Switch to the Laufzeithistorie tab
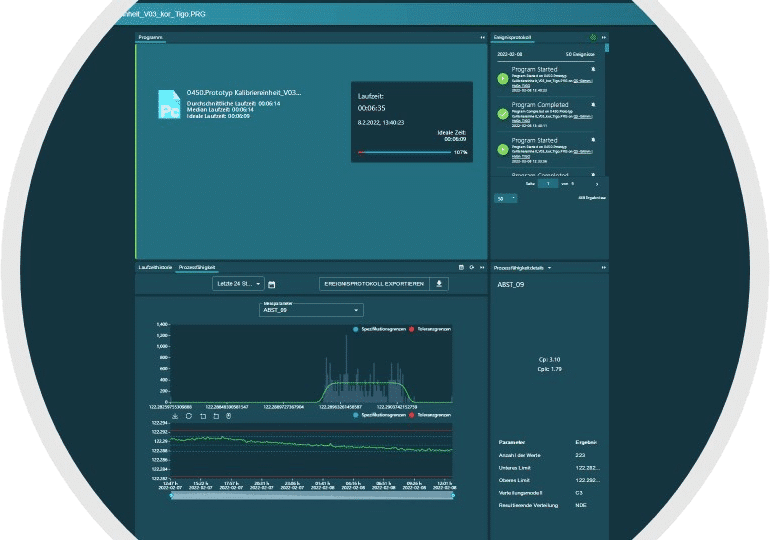The image size is (770, 540). coord(155,268)
